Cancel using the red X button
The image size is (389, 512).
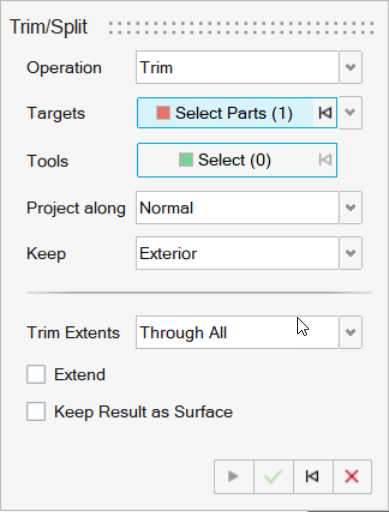point(352,476)
